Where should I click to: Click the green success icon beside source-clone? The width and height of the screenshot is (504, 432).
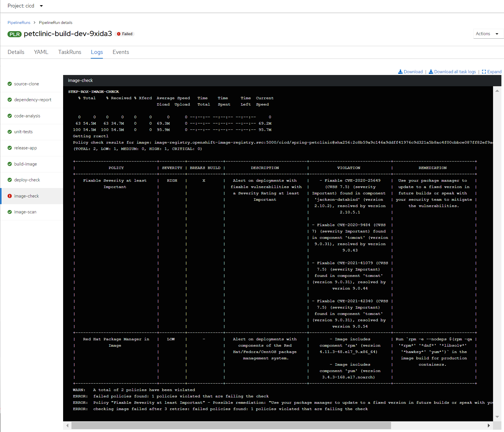tap(10, 84)
